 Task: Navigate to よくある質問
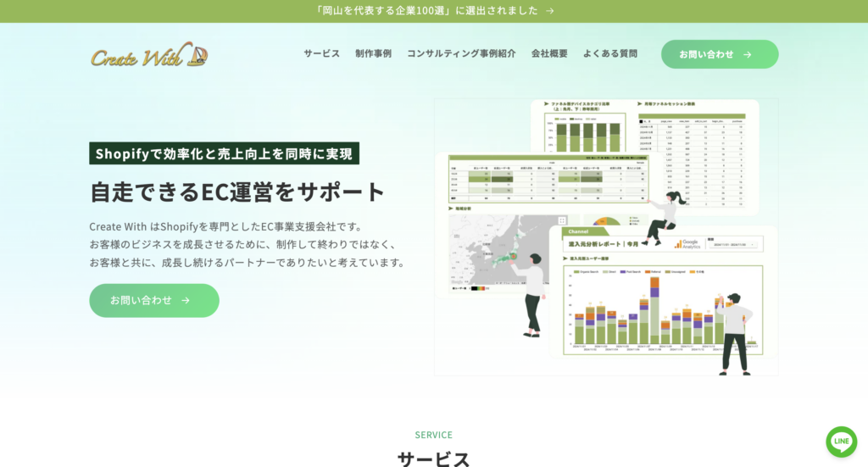pyautogui.click(x=609, y=53)
